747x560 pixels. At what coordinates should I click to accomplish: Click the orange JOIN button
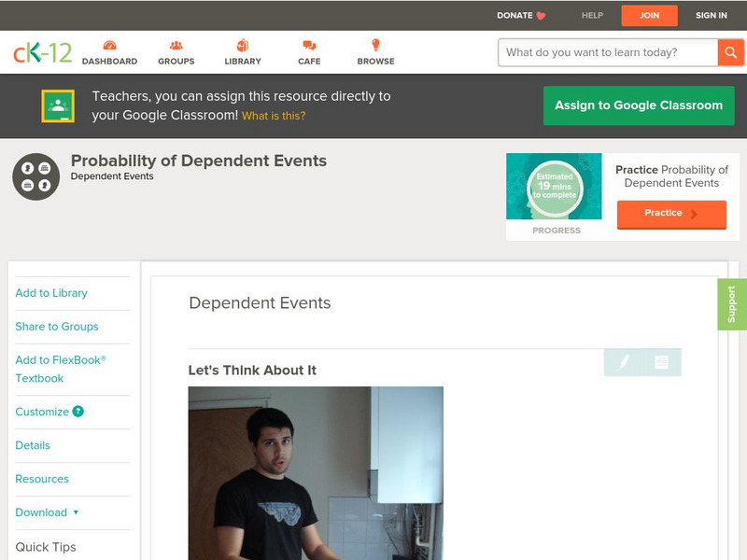649,16
